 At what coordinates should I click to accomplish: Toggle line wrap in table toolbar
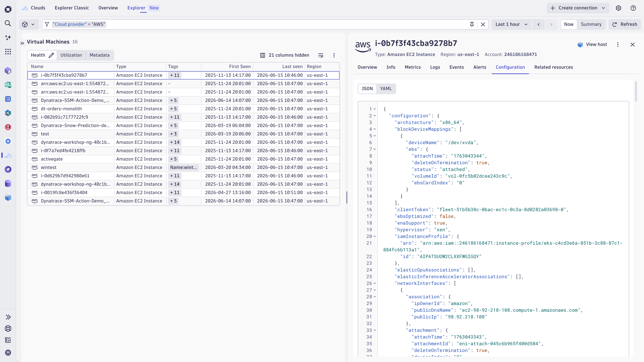pos(320,55)
